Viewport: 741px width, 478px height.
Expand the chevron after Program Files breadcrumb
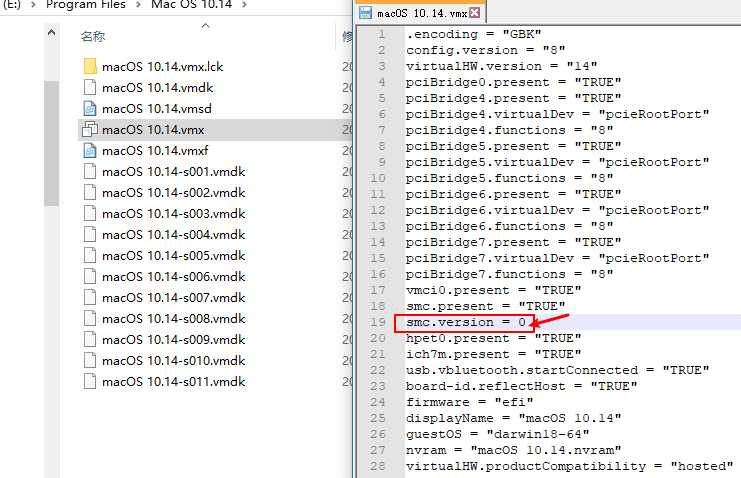pos(138,5)
